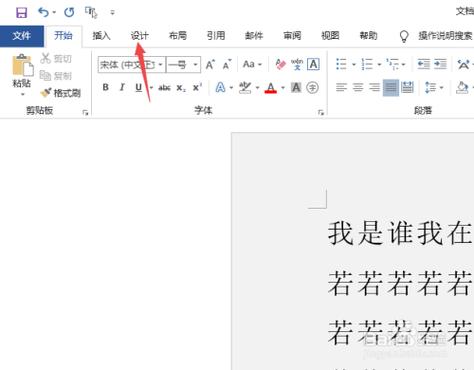
Task: Increase paragraph indent
Action: [x=440, y=64]
